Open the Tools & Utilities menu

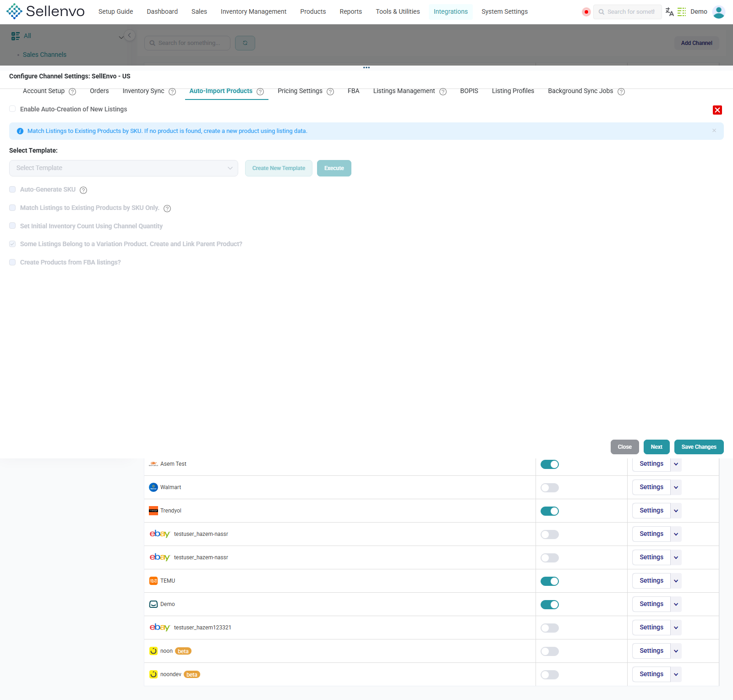[x=398, y=11]
